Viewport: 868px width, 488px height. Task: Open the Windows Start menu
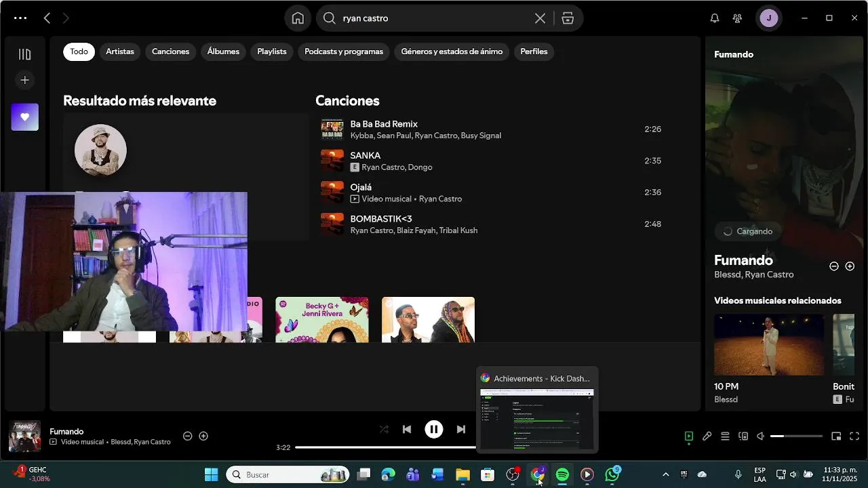coord(212,474)
